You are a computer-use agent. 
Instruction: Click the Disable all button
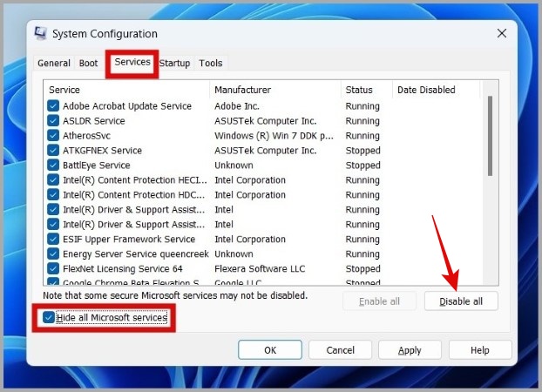pyautogui.click(x=461, y=301)
